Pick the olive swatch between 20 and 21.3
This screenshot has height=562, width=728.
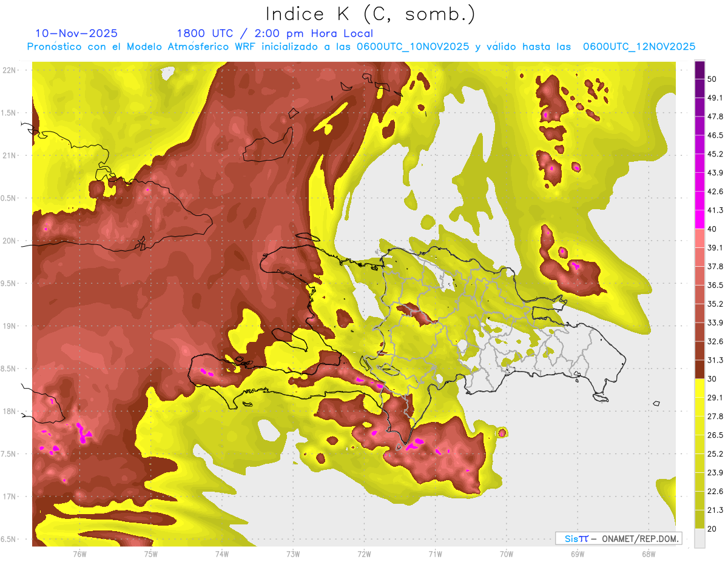tap(699, 520)
